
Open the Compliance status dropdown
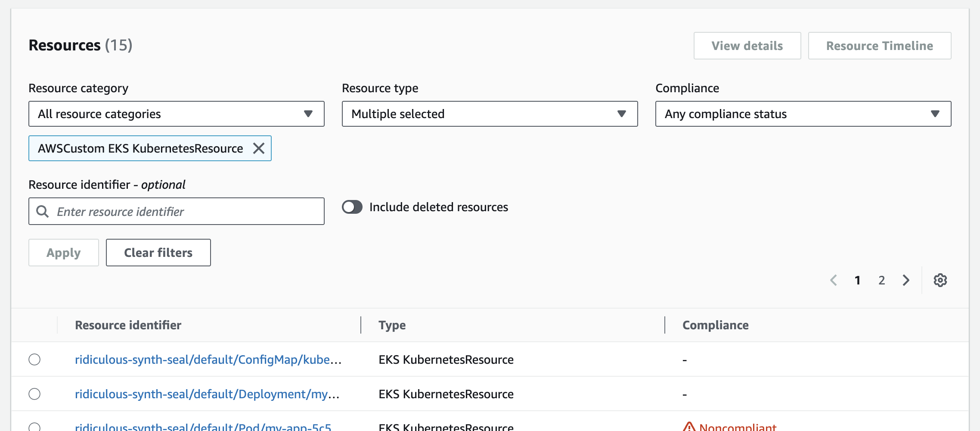pos(803,114)
